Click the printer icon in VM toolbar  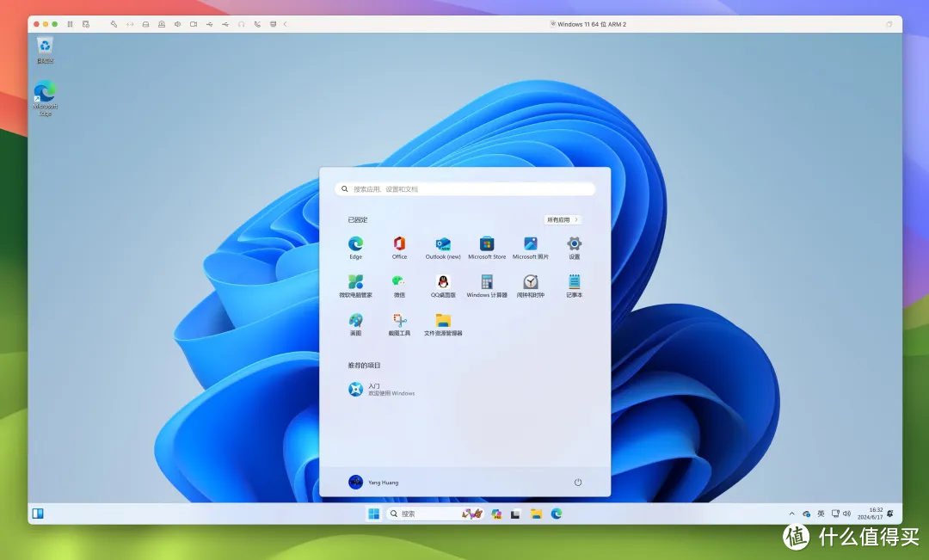[x=274, y=24]
